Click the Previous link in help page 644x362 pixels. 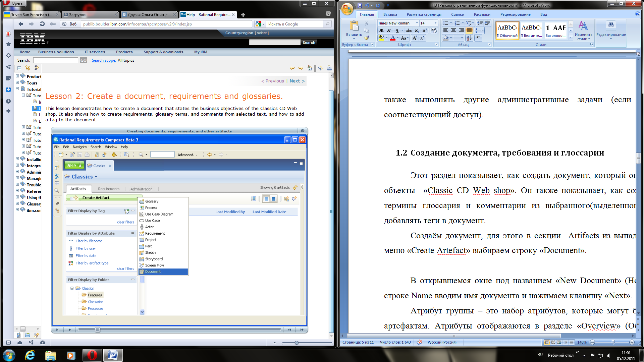point(273,81)
